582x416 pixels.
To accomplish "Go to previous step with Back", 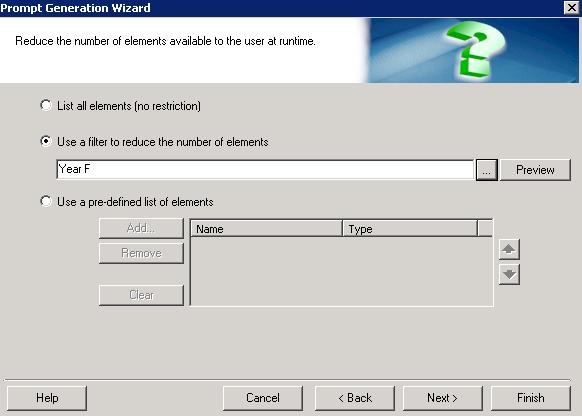I will (x=354, y=398).
